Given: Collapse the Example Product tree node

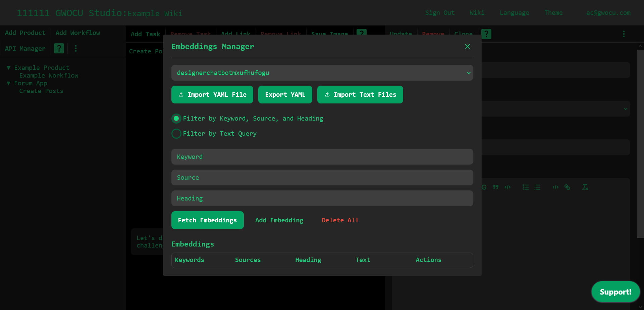Looking at the screenshot, I should pos(8,68).
